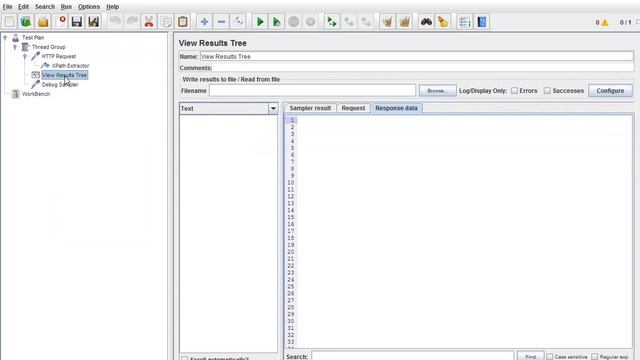This screenshot has width=640, height=360.
Task: Select Debug Sampler in the tree
Action: 60,84
